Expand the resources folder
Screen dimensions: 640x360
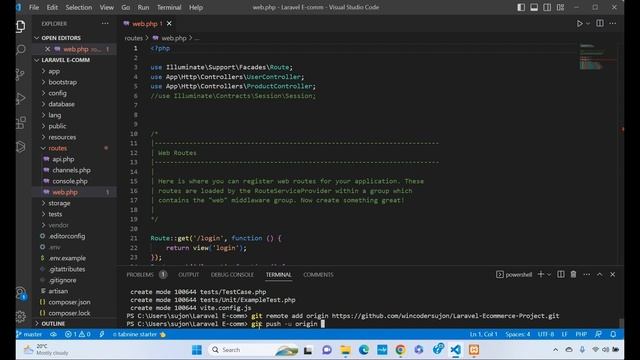62,137
